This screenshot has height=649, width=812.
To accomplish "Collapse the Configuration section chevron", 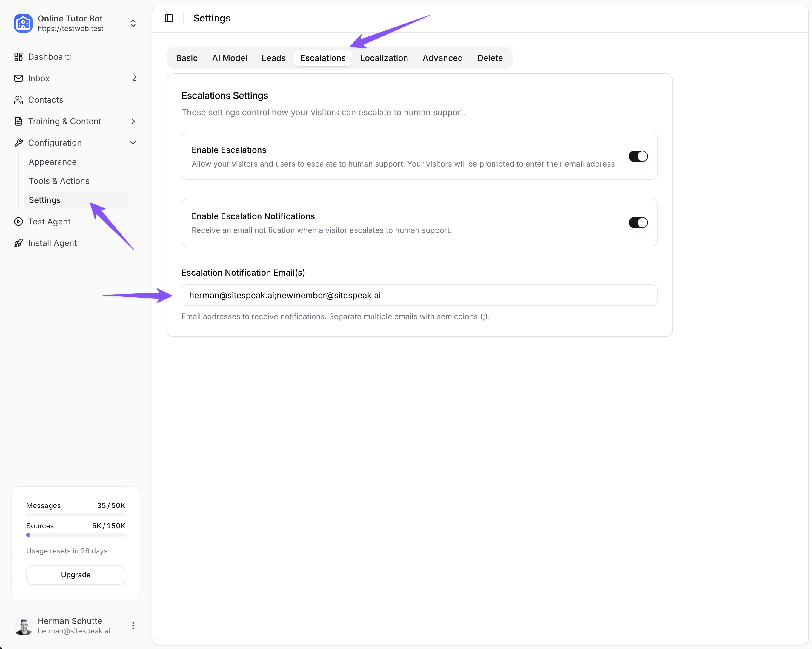I will 133,143.
